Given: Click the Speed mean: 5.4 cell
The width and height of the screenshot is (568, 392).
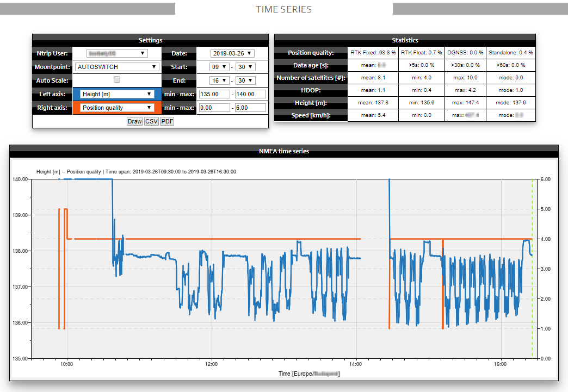Looking at the screenshot, I should [x=373, y=115].
